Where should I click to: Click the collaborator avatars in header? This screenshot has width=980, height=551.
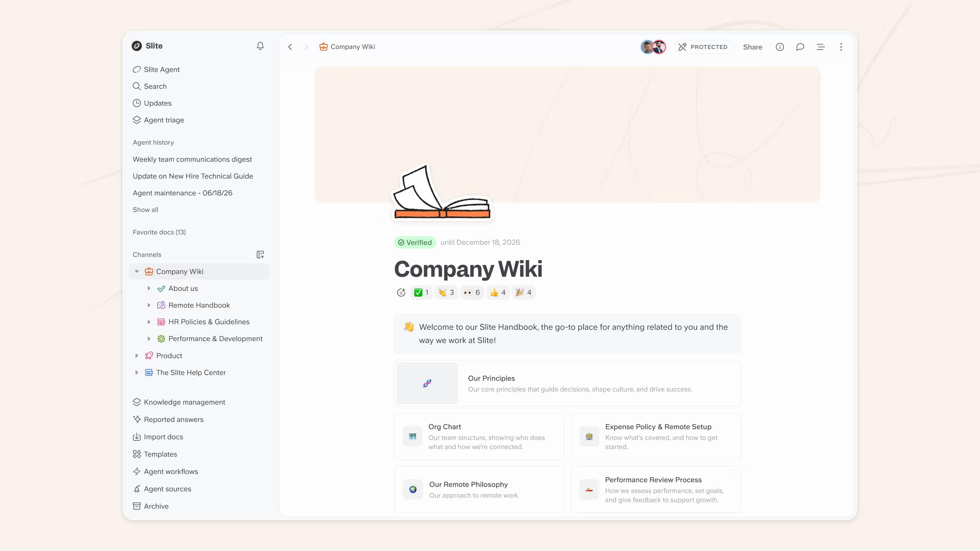653,47
